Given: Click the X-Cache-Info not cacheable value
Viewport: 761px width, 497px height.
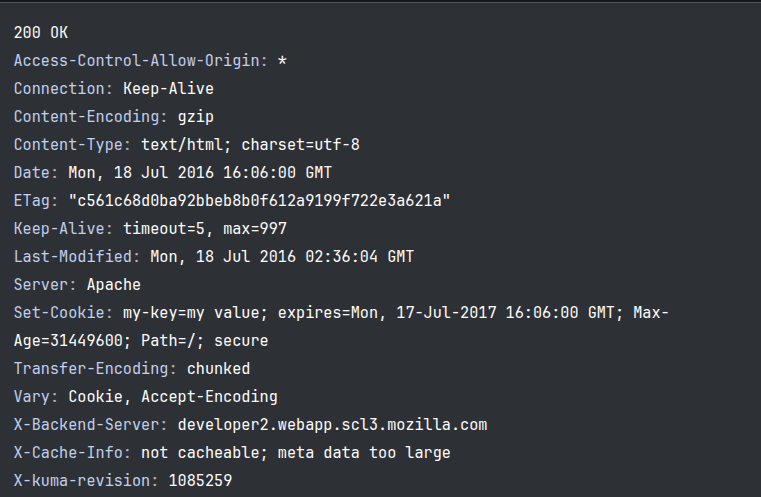Looking at the screenshot, I should coord(296,453).
